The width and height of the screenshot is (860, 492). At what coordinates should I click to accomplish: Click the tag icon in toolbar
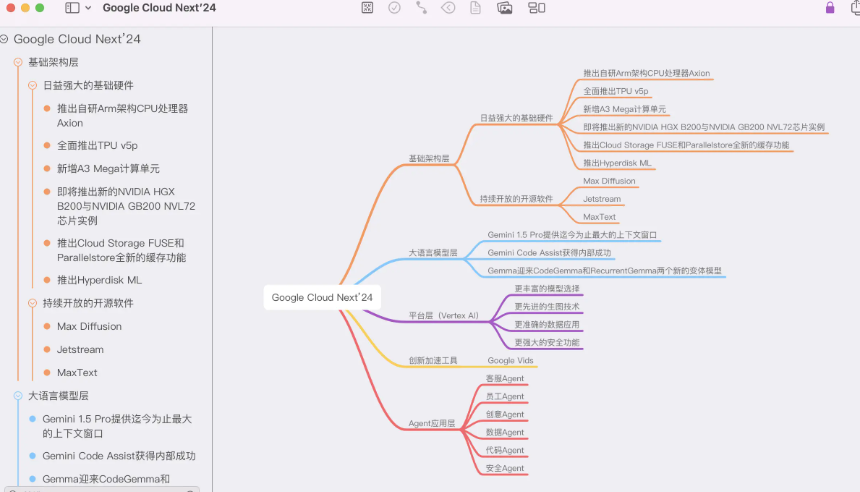pyautogui.click(x=448, y=8)
